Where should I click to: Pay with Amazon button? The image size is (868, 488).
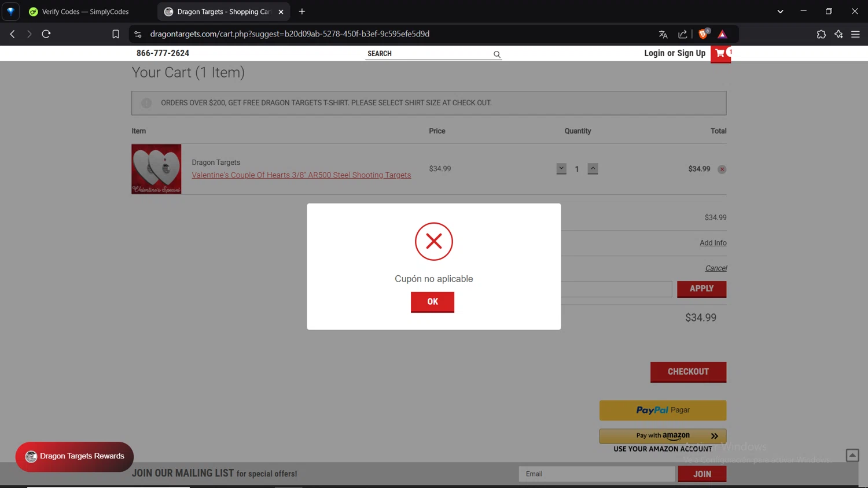click(663, 436)
